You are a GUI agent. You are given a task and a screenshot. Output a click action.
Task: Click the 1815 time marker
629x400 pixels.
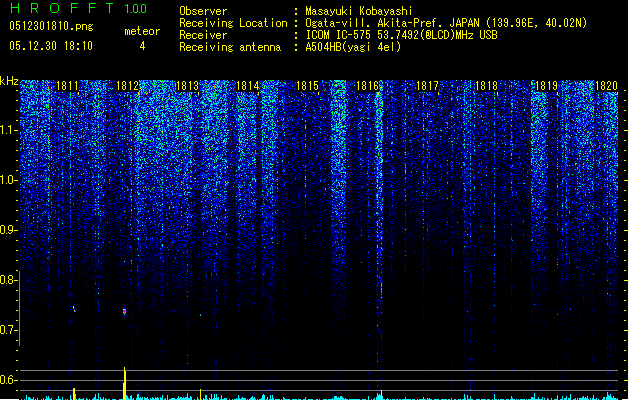(x=307, y=86)
